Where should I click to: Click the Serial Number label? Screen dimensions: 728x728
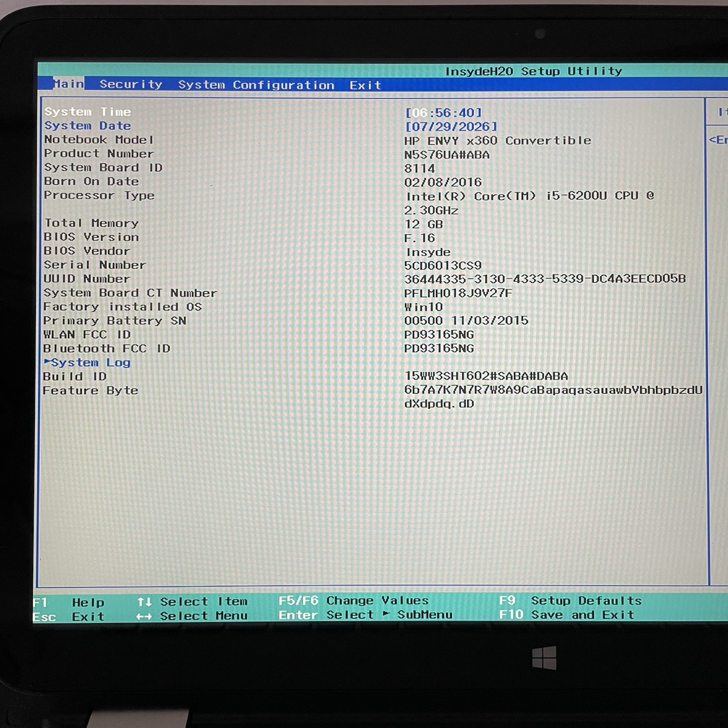[x=95, y=265]
